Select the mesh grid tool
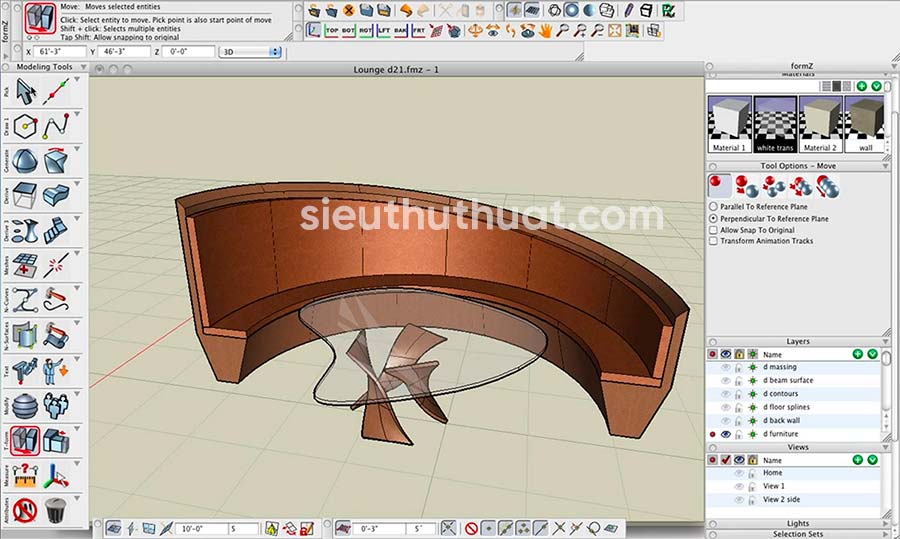The height and width of the screenshot is (539, 900). pyautogui.click(x=25, y=265)
